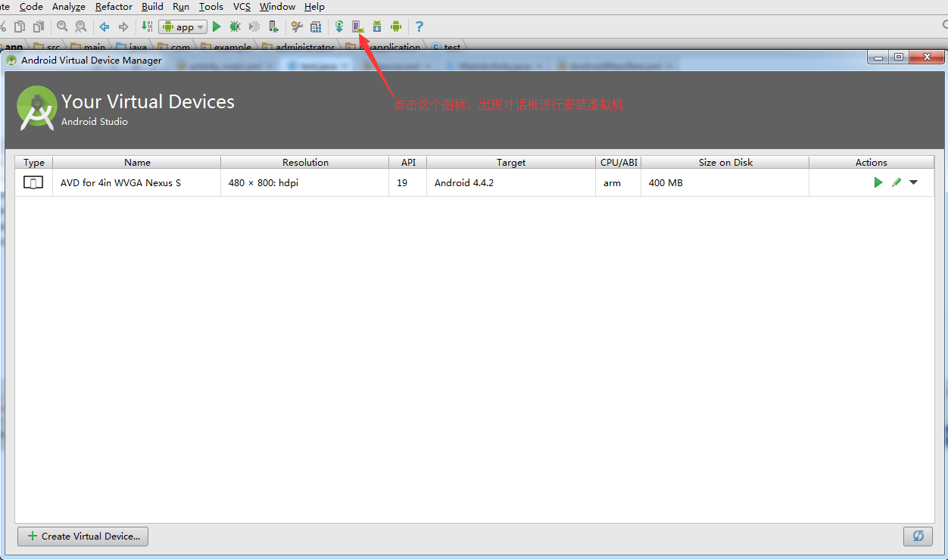Minimize the Android Virtual Device Manager window

878,58
